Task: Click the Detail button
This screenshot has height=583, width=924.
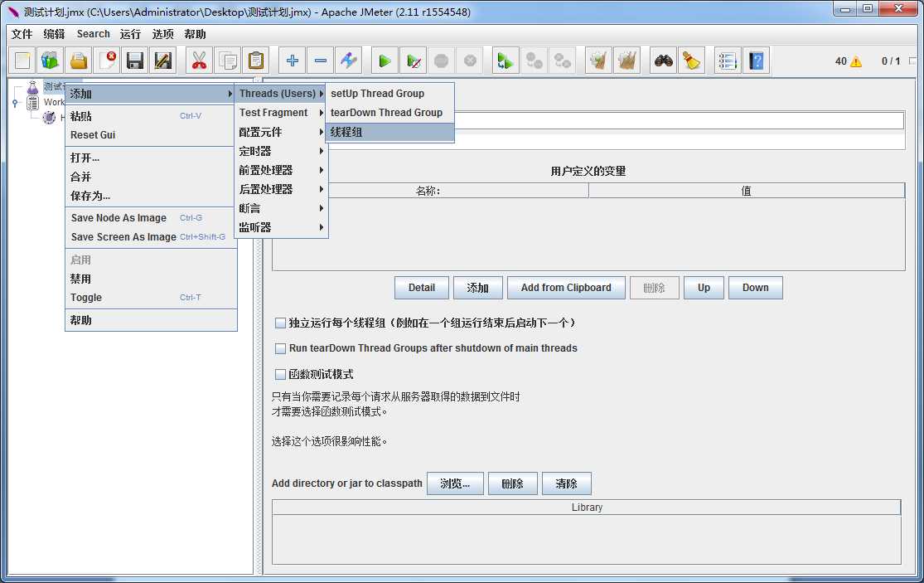Action: [421, 288]
